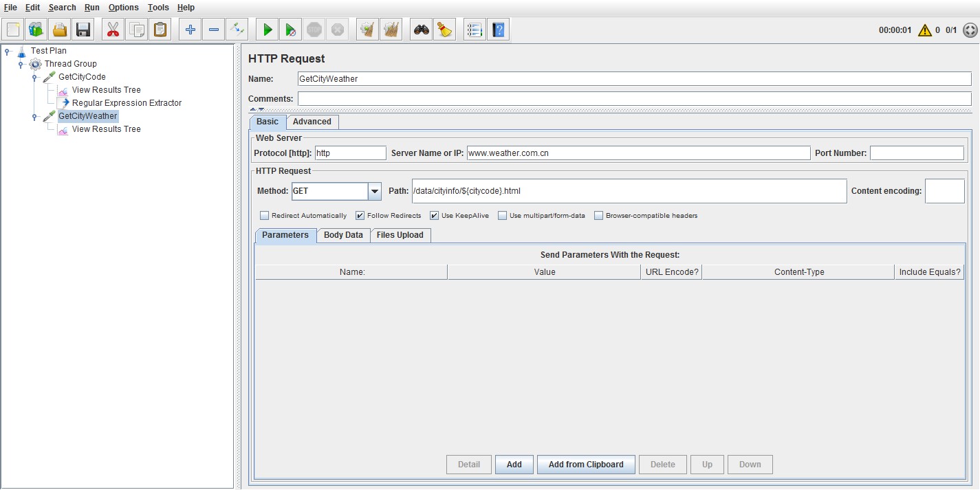This screenshot has height=490, width=980.
Task: Start the test with green play icon
Action: click(268, 30)
